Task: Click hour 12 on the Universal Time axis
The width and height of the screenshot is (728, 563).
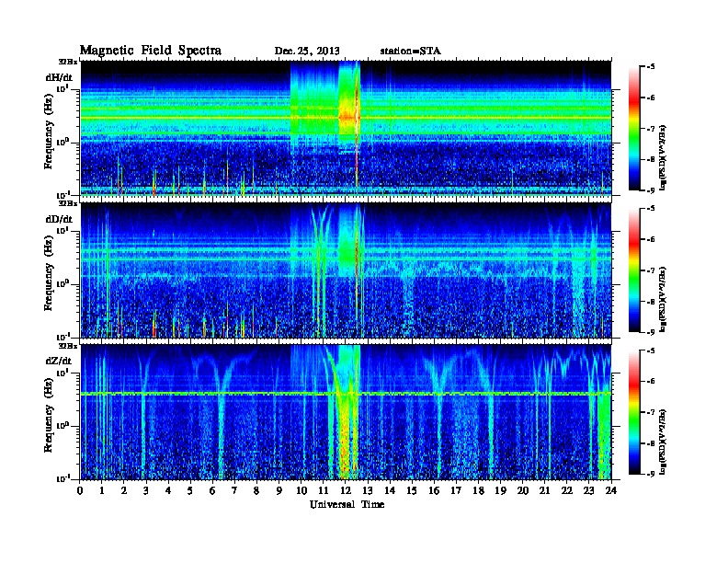Action: pos(345,490)
